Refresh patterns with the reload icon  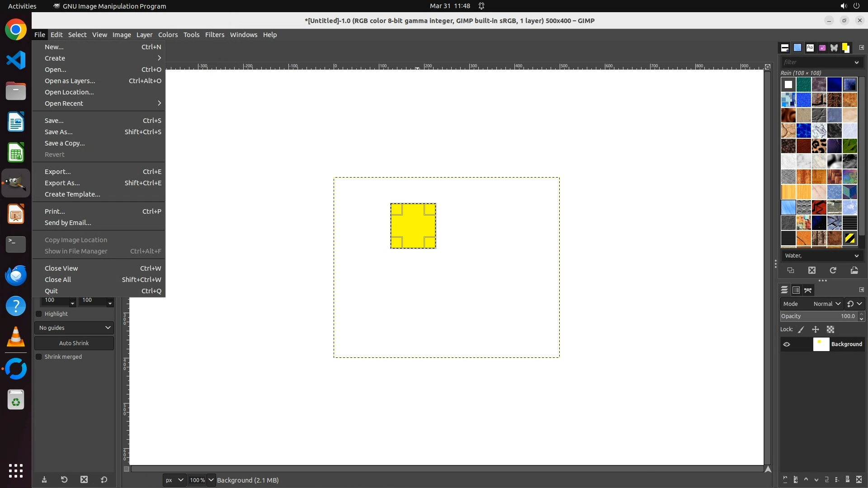tap(833, 270)
